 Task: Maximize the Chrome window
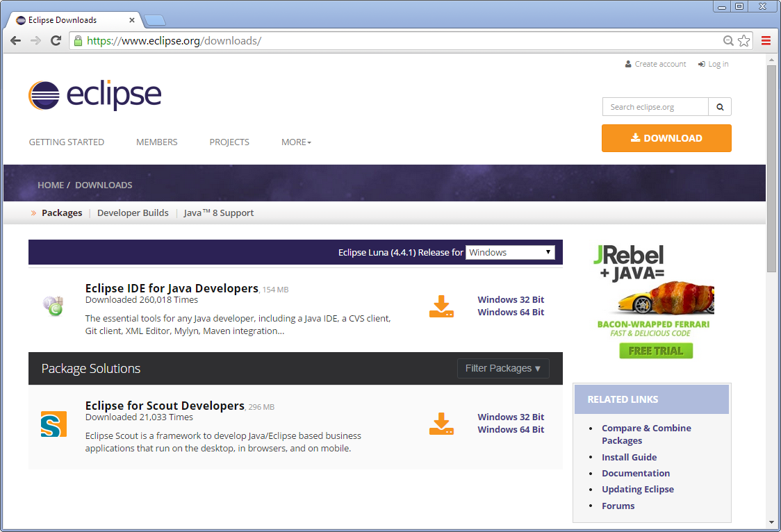pyautogui.click(x=739, y=6)
